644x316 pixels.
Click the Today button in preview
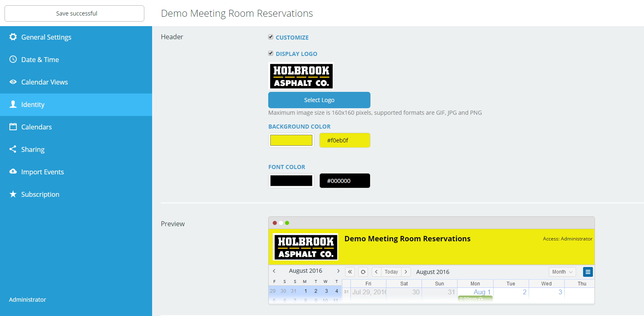click(x=391, y=272)
